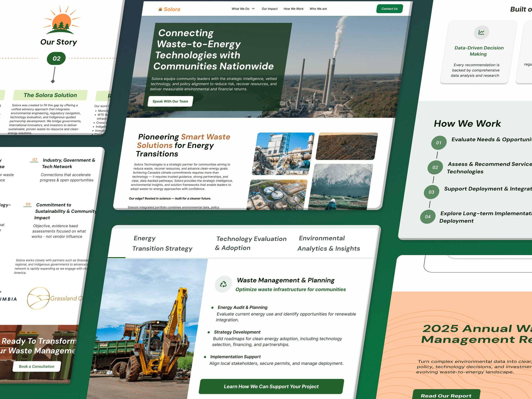Click the Grassland circular gold logo
Screen dimensions: 532x399
coord(39,298)
